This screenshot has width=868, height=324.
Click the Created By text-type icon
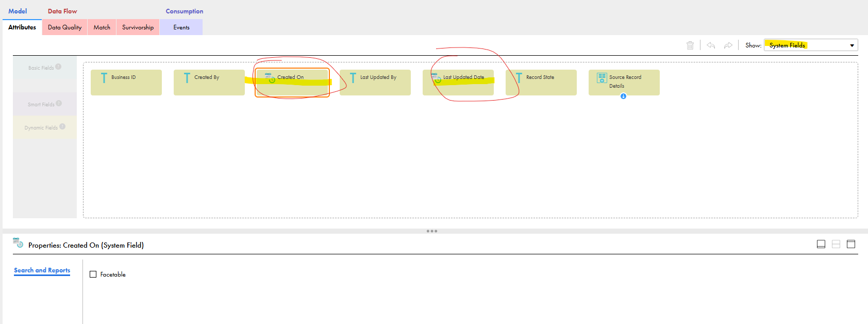[187, 78]
